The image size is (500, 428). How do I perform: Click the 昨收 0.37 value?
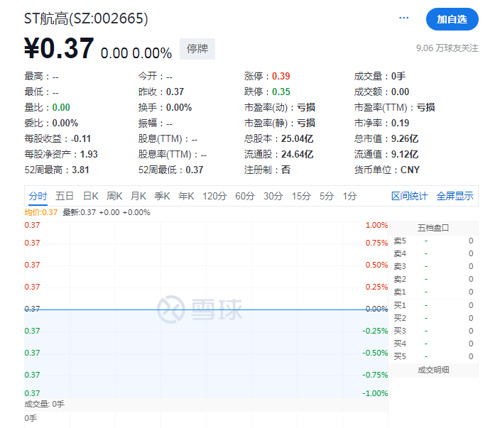tap(175, 92)
